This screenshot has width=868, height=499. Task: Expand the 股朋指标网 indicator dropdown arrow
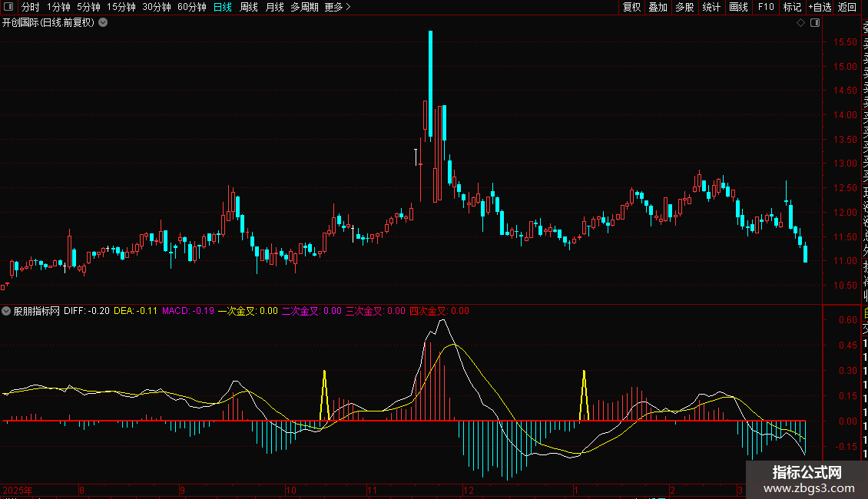coord(7,311)
